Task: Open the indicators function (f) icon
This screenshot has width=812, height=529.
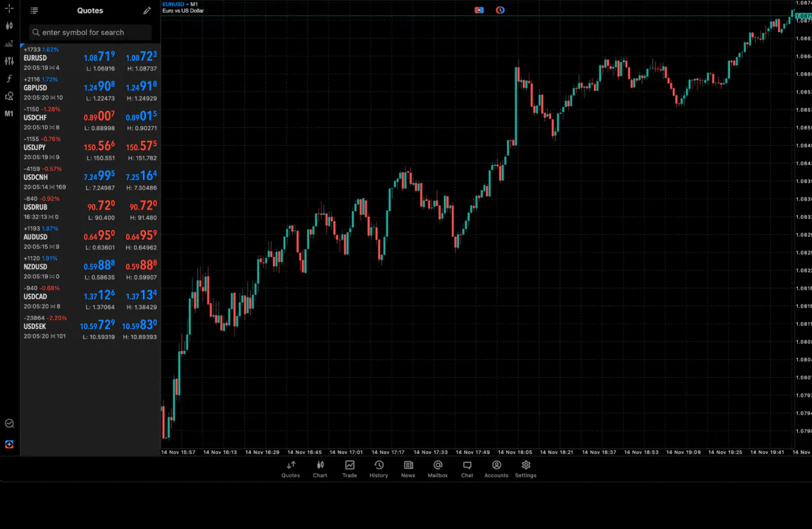Action: coord(9,78)
